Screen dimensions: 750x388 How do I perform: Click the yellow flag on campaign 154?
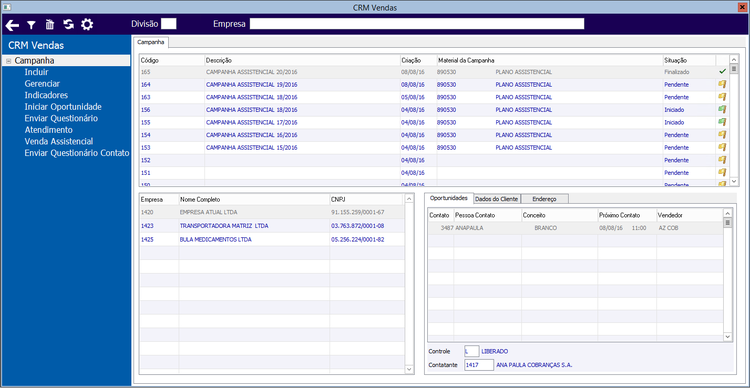point(722,134)
